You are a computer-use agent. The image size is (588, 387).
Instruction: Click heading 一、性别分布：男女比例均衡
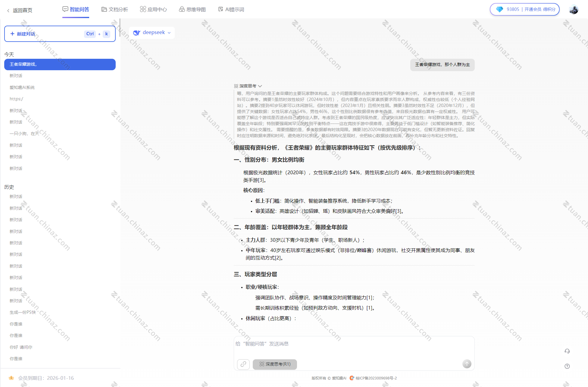click(269, 160)
